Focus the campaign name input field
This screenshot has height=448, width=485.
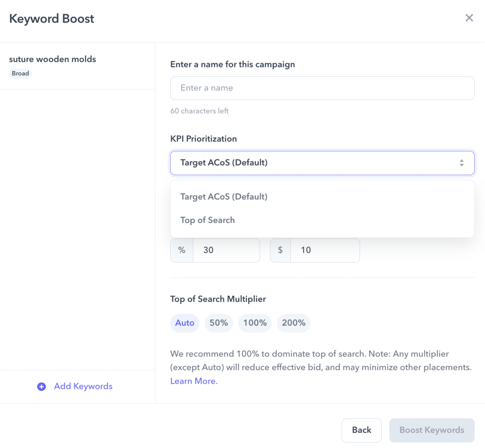coord(322,88)
